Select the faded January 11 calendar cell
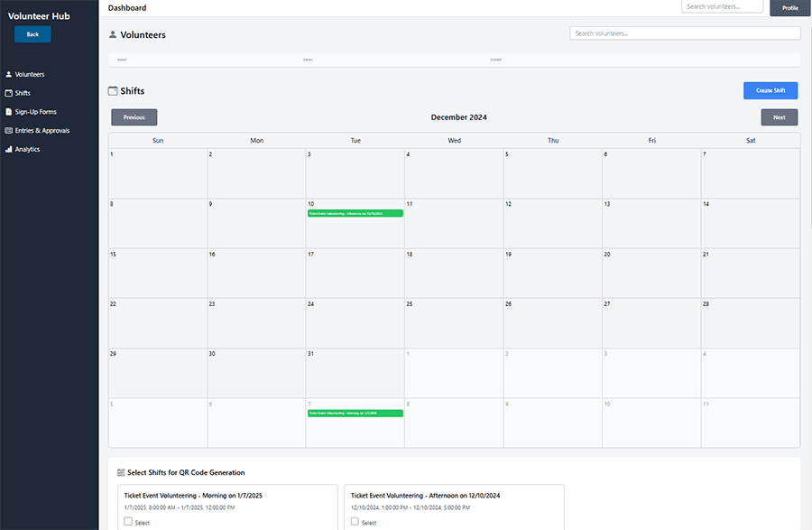Viewport: 812px width, 530px height. coord(751,423)
